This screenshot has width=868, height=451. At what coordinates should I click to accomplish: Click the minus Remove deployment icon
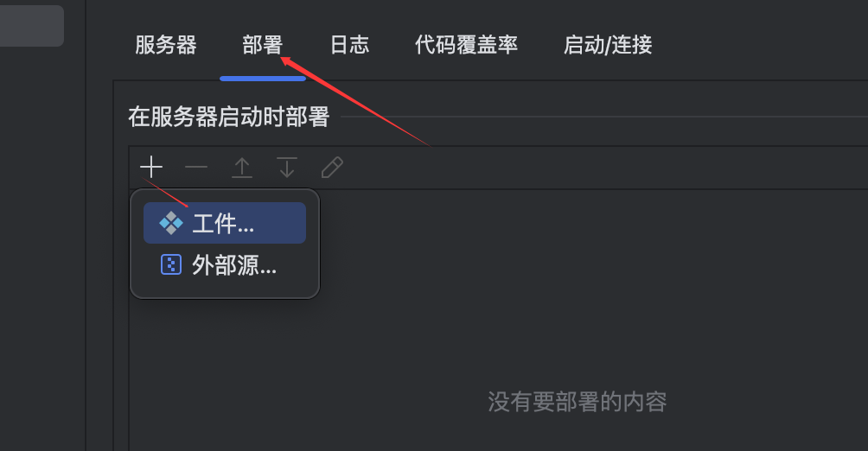pyautogui.click(x=196, y=167)
